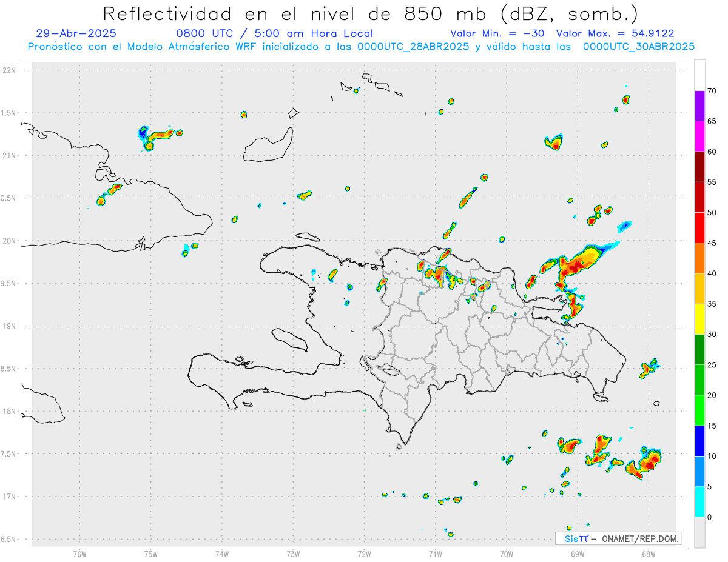Screen dimensions: 728x562
Task: Click the colorbar label "20"
Action: [x=712, y=395]
